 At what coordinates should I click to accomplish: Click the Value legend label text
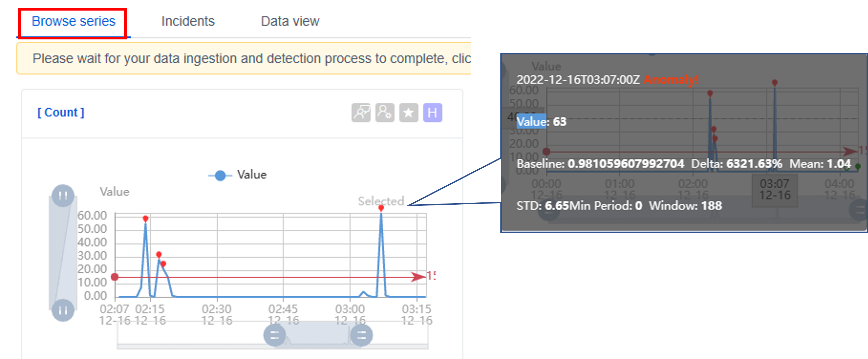tap(252, 175)
